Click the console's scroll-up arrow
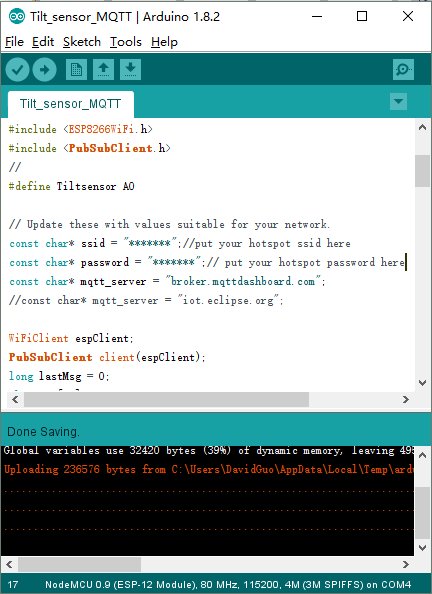 pyautogui.click(x=423, y=455)
